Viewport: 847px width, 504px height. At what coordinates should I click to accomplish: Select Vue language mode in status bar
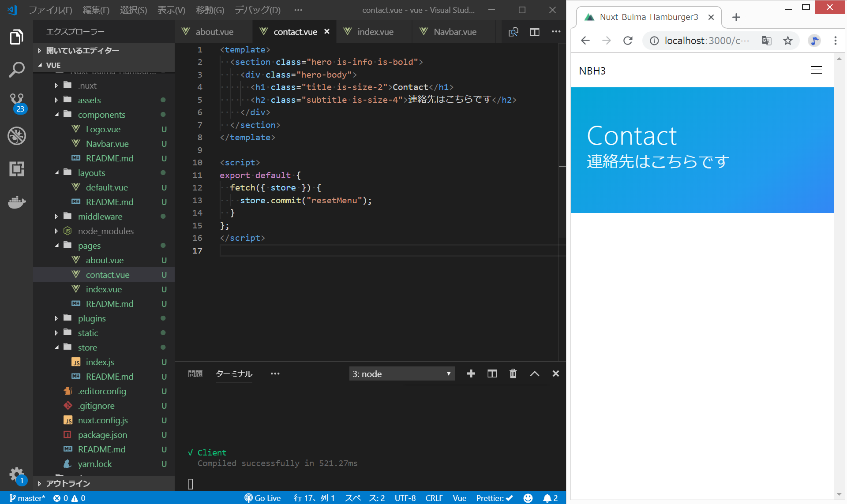(x=459, y=498)
